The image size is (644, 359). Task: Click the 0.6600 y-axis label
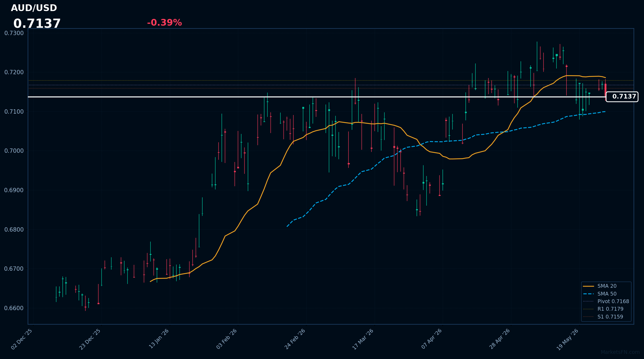[x=14, y=308]
